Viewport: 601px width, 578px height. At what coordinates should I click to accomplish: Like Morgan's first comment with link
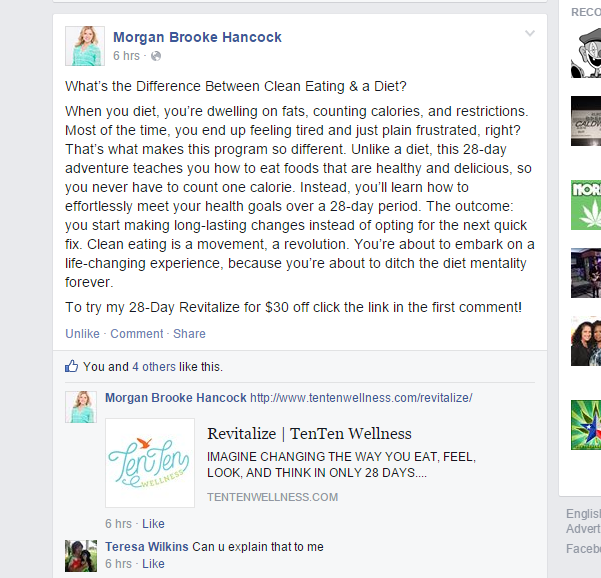pos(153,524)
